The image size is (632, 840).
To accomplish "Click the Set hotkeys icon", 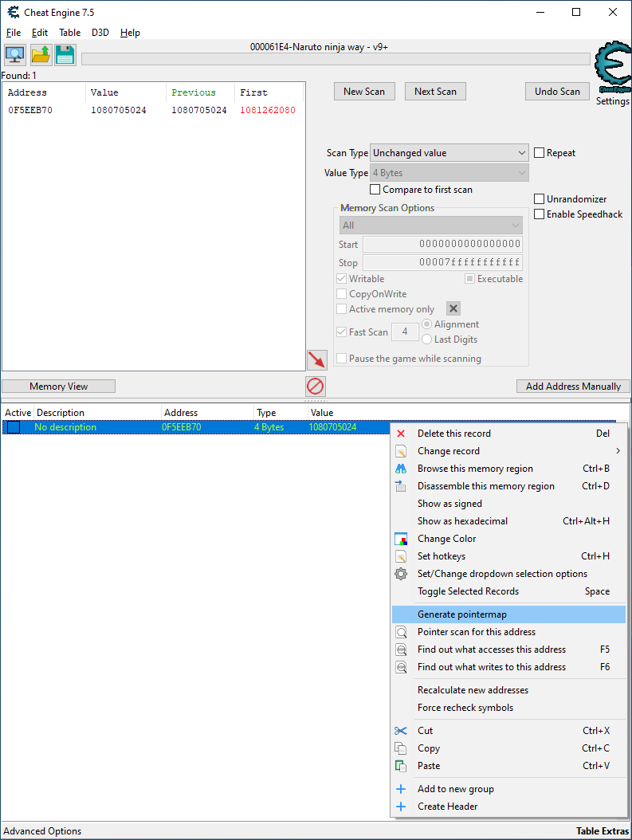I will click(x=401, y=556).
